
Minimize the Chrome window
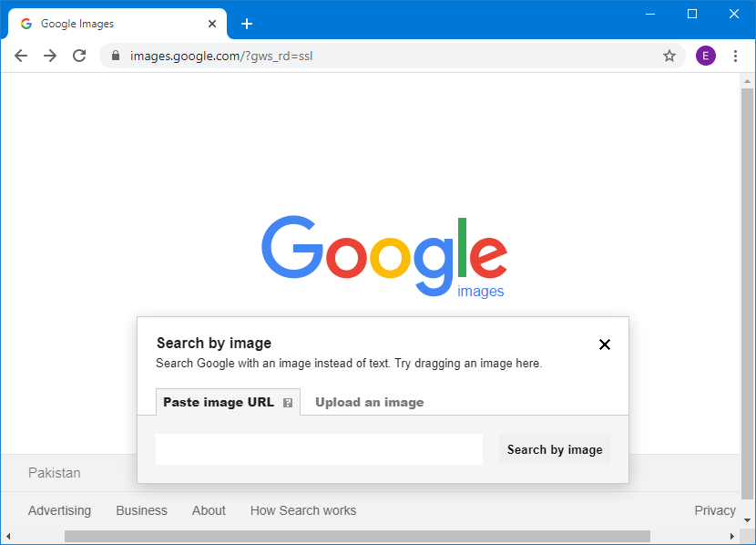click(650, 14)
